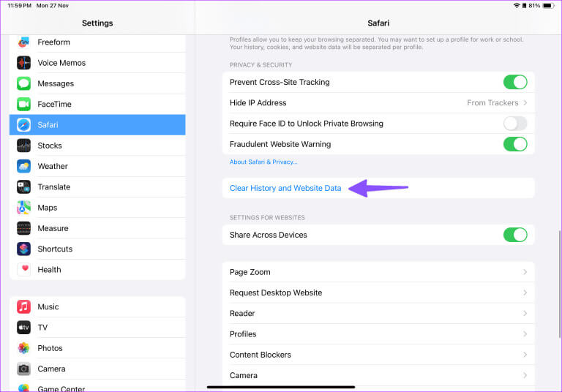Toggle Share Across Devices switch
This screenshot has width=562, height=392.
coord(515,235)
